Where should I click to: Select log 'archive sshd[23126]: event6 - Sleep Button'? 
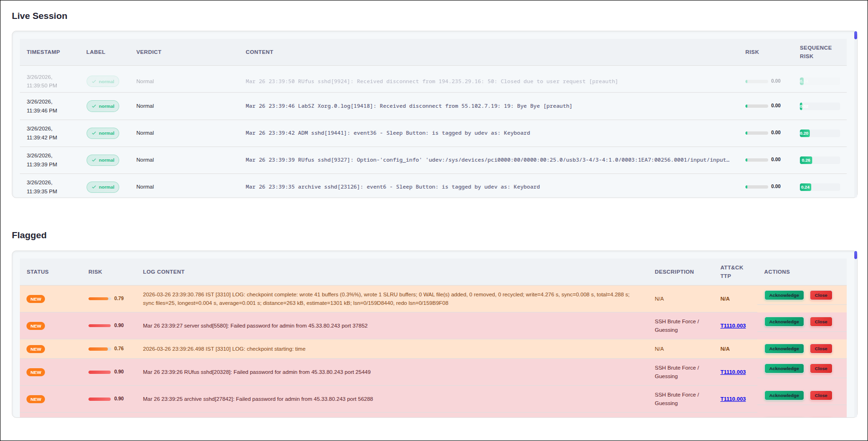(x=393, y=187)
